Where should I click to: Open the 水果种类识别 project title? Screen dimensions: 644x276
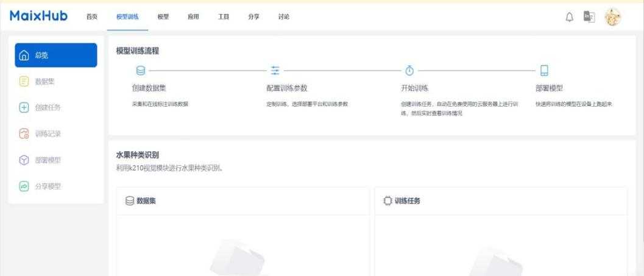[138, 155]
